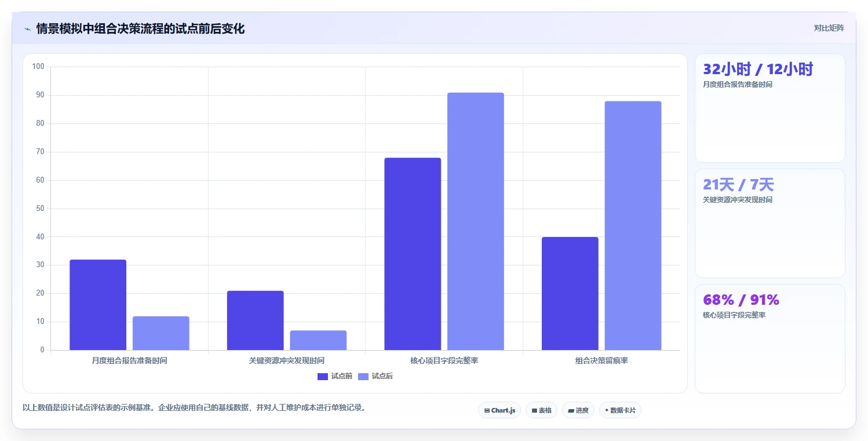The width and height of the screenshot is (868, 441).
Task: Click the 试点前 bar for 月度组合报告准备时间
Action: (98, 305)
